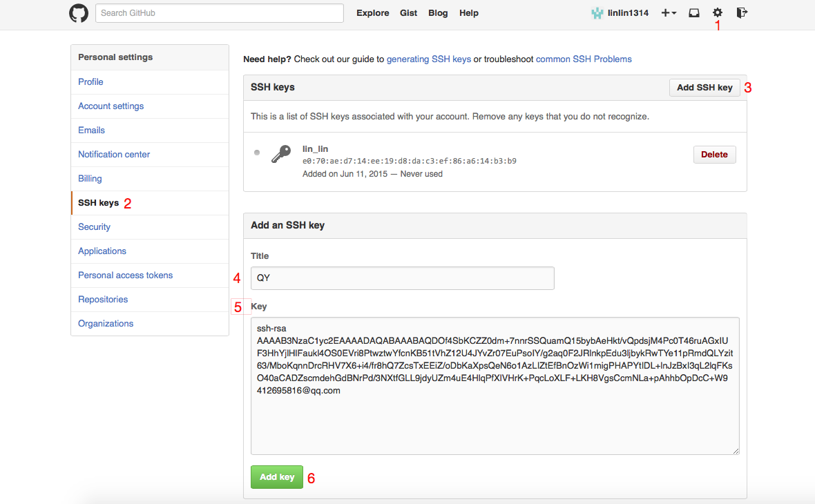Click the gray status dot for lin_lin key
815x504 pixels.
coord(257,153)
